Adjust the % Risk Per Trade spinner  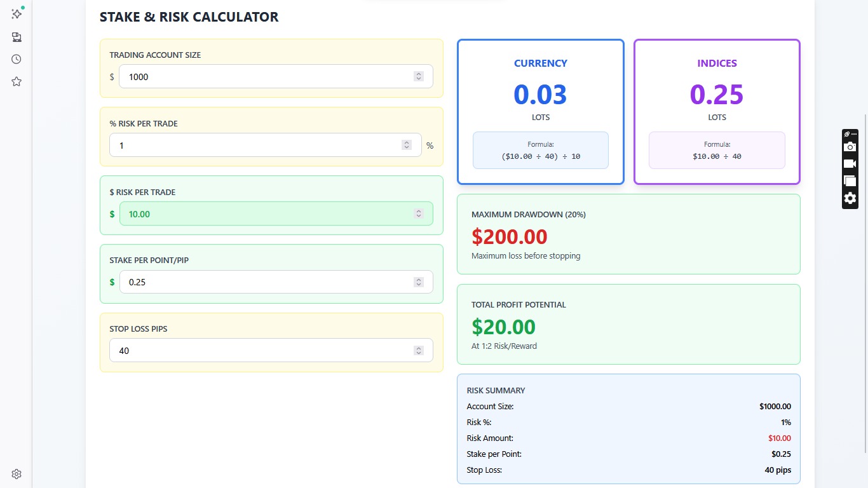coord(407,145)
